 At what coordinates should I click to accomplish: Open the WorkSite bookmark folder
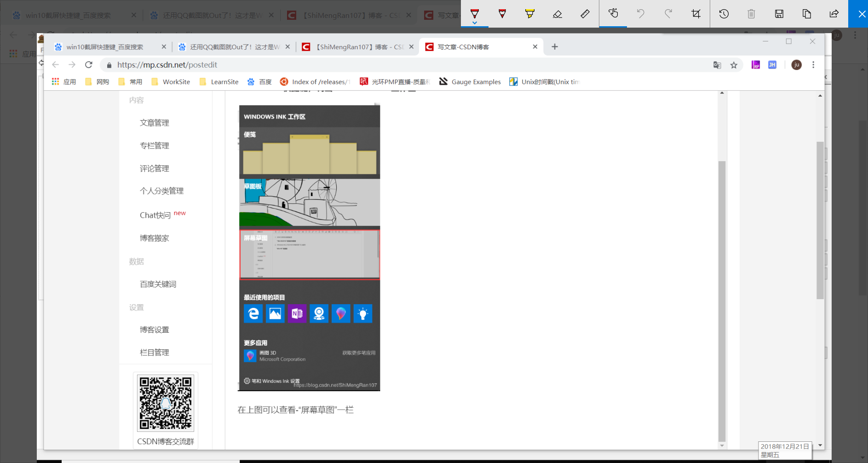tap(171, 82)
